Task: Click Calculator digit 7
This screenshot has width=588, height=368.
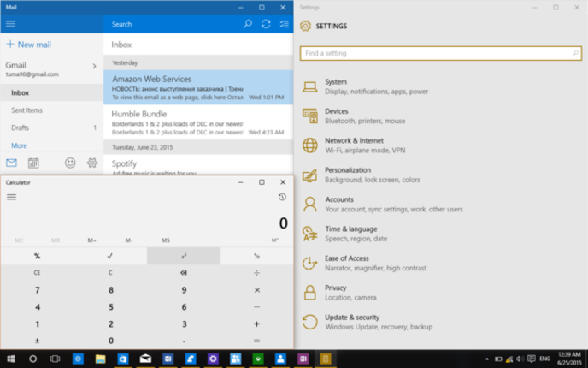Action: 37,290
